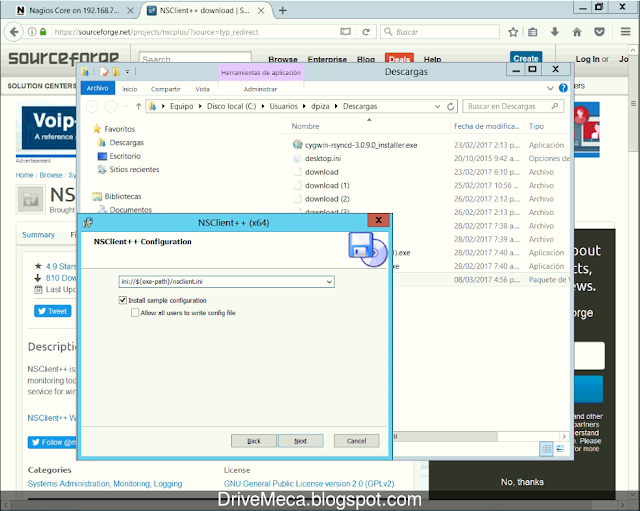This screenshot has height=511, width=640.
Task: Sort files by Nombre column header
Action: 305,126
